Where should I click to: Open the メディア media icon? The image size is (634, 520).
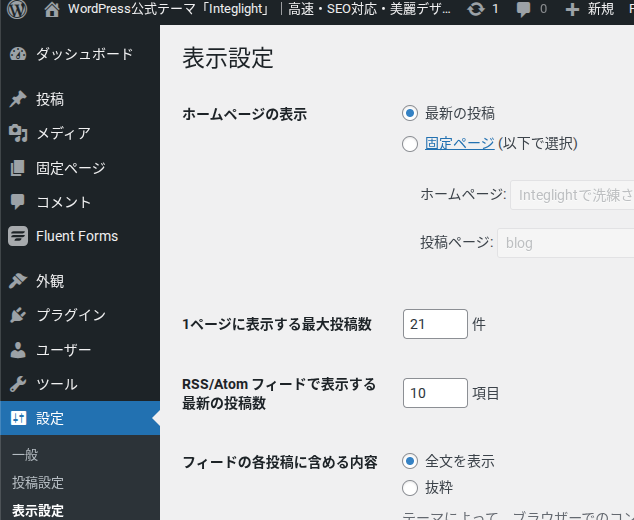tap(18, 134)
